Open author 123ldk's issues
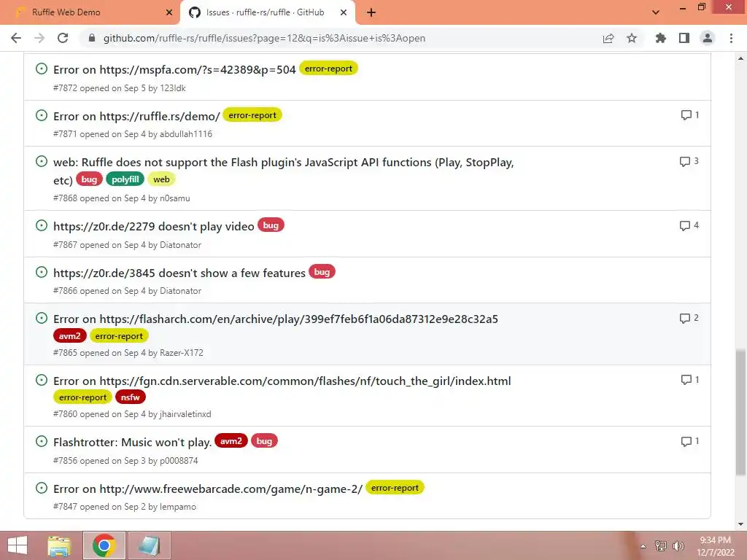This screenshot has width=747, height=560. coord(173,88)
